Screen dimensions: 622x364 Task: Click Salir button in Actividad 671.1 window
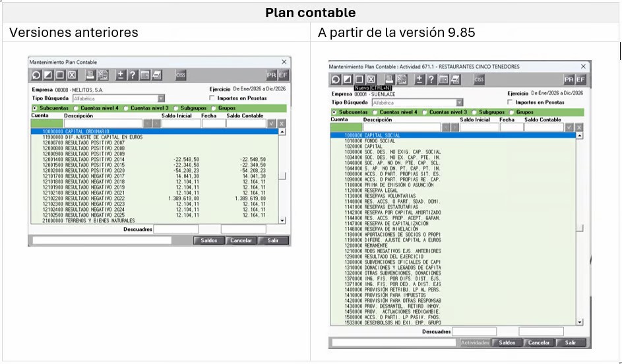coord(571,343)
